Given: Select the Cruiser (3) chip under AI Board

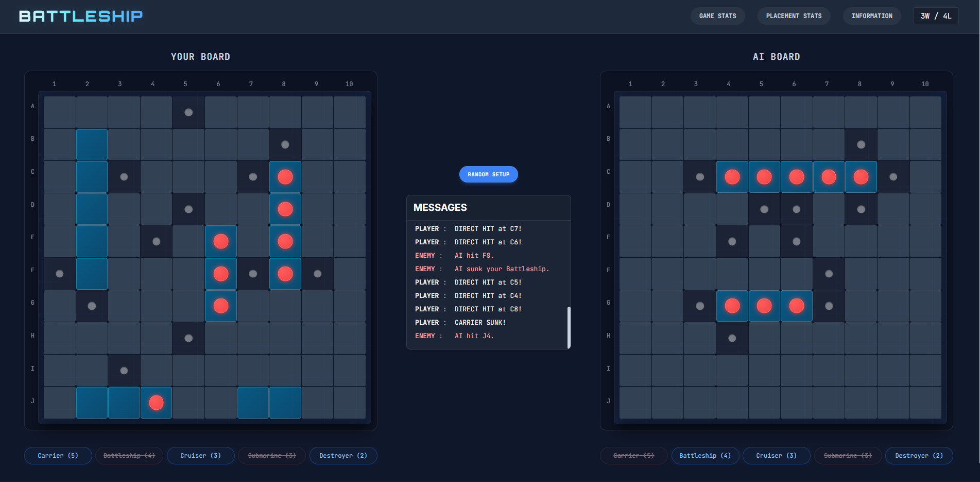Looking at the screenshot, I should tap(776, 456).
